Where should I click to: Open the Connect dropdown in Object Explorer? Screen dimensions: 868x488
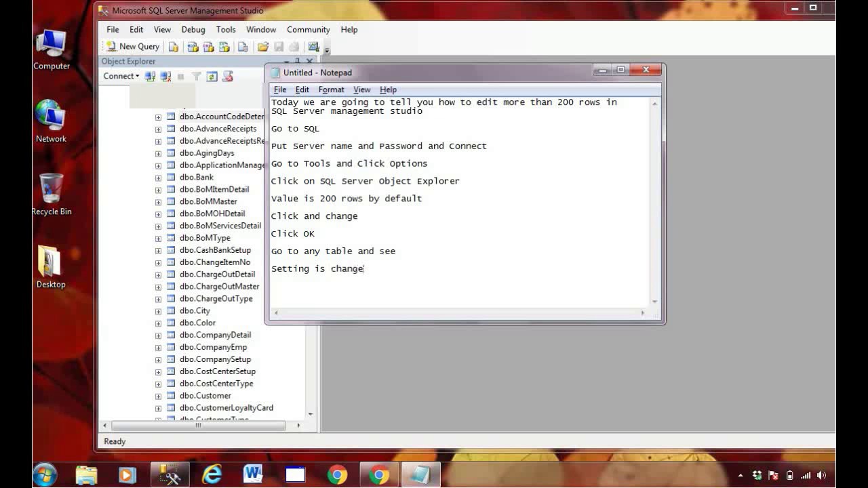(x=121, y=77)
